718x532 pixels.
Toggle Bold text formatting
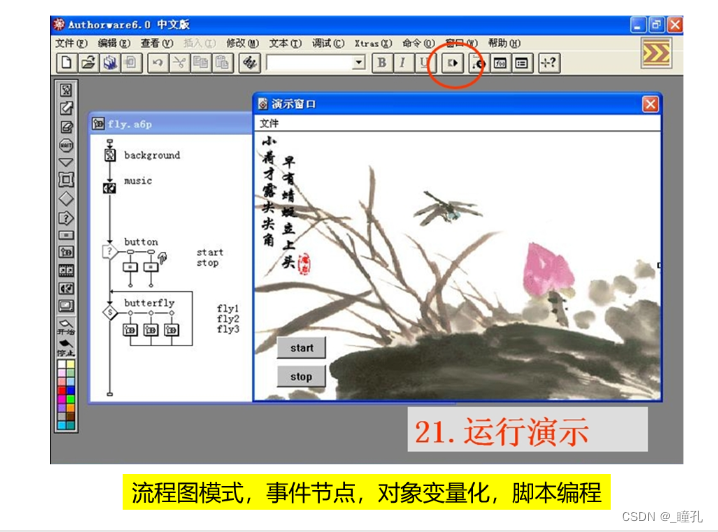click(x=381, y=63)
